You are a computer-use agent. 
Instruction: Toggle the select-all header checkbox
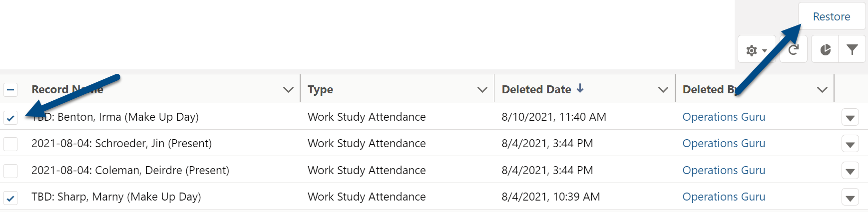[x=10, y=90]
